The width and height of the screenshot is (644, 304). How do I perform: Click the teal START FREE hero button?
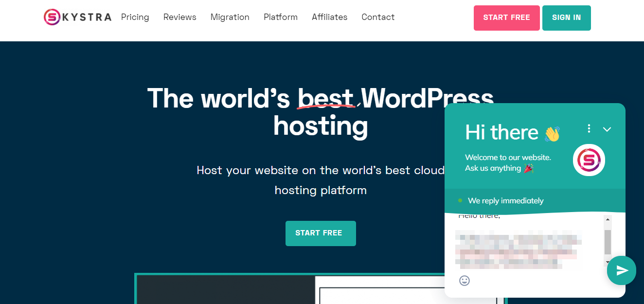point(321,233)
